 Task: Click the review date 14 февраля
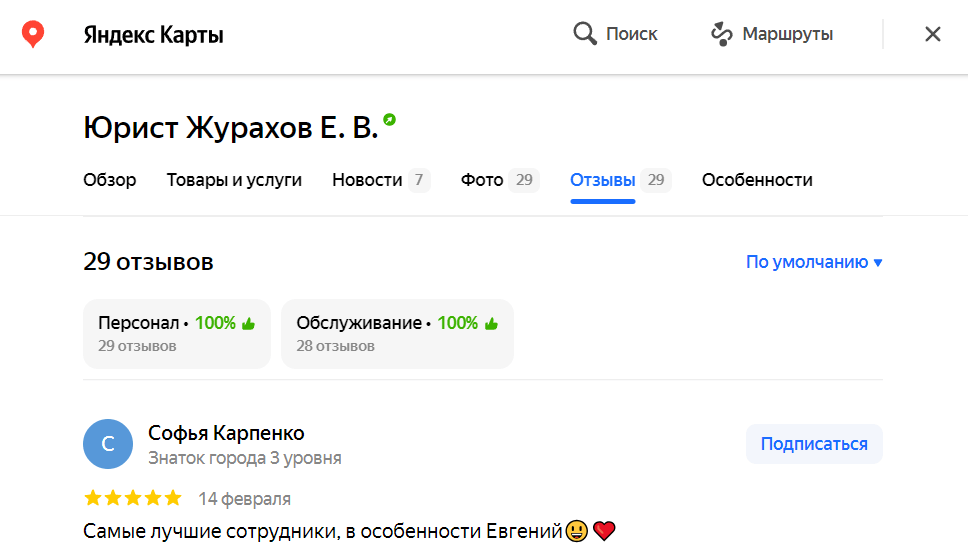tap(244, 498)
